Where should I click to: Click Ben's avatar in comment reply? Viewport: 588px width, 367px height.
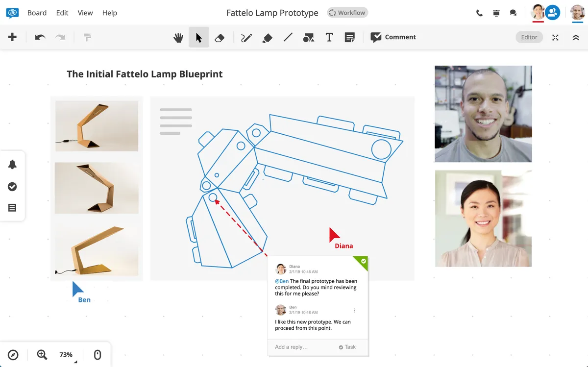tap(281, 310)
